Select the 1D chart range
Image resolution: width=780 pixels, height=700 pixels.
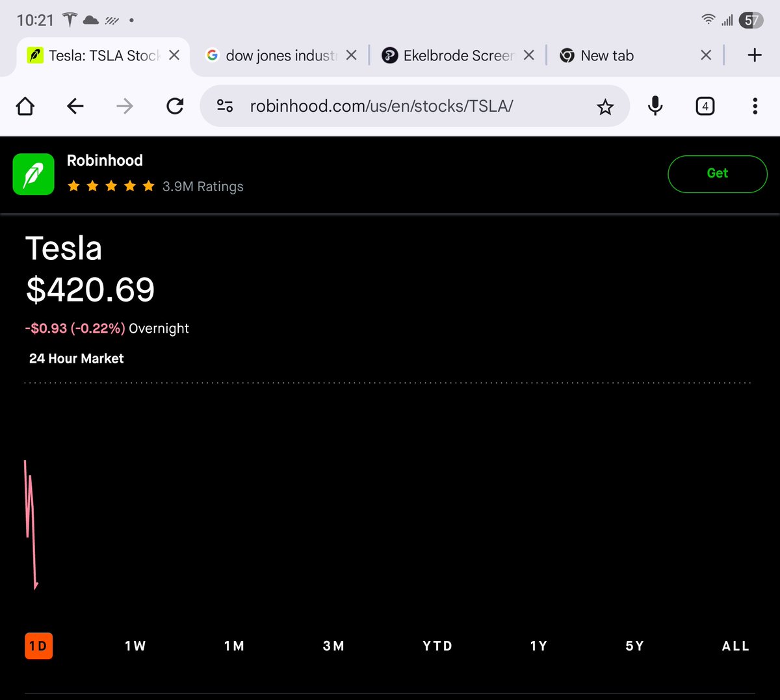[38, 646]
